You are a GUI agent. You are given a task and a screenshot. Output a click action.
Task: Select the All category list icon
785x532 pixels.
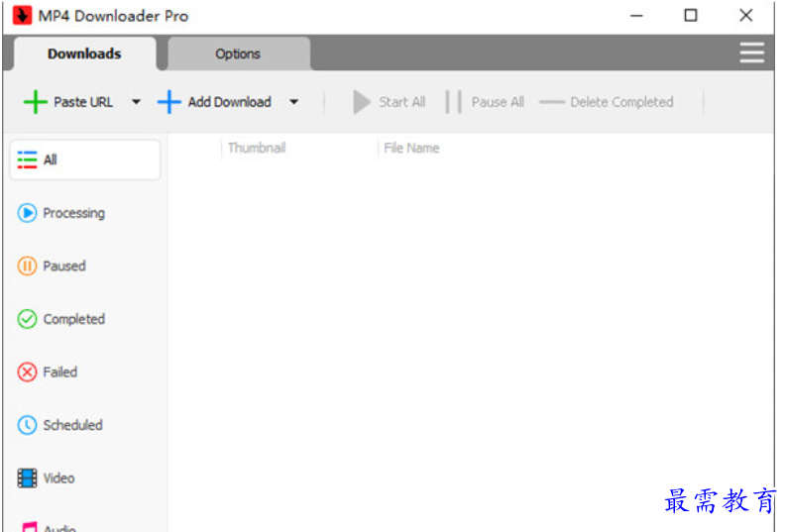coord(27,160)
